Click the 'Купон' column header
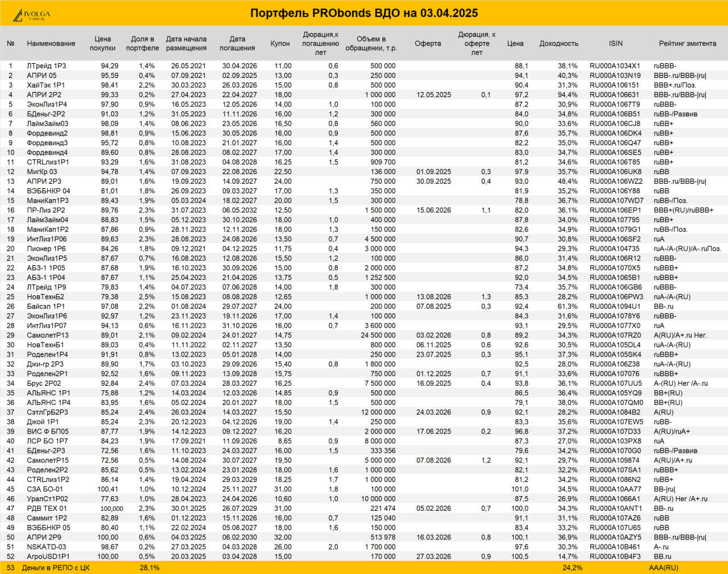This screenshot has height=574, width=728. [x=280, y=43]
